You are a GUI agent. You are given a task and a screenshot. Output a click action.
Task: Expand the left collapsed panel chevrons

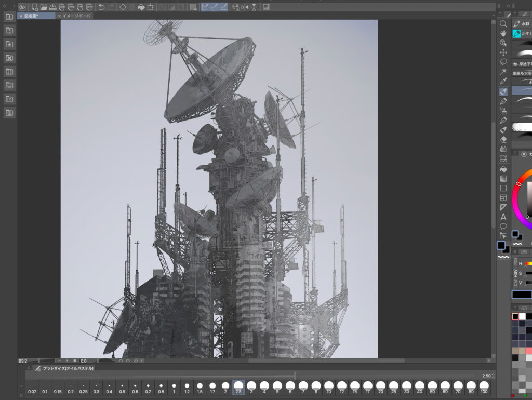pyautogui.click(x=5, y=6)
